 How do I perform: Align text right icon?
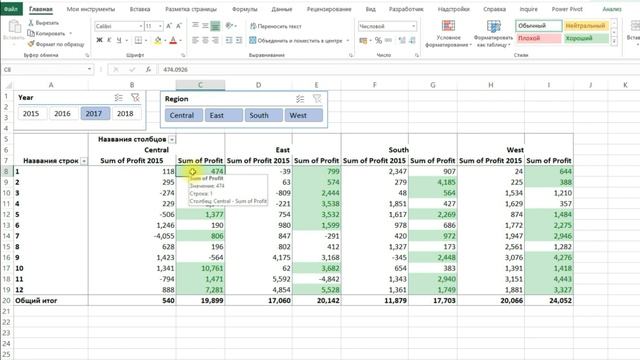tap(215, 40)
